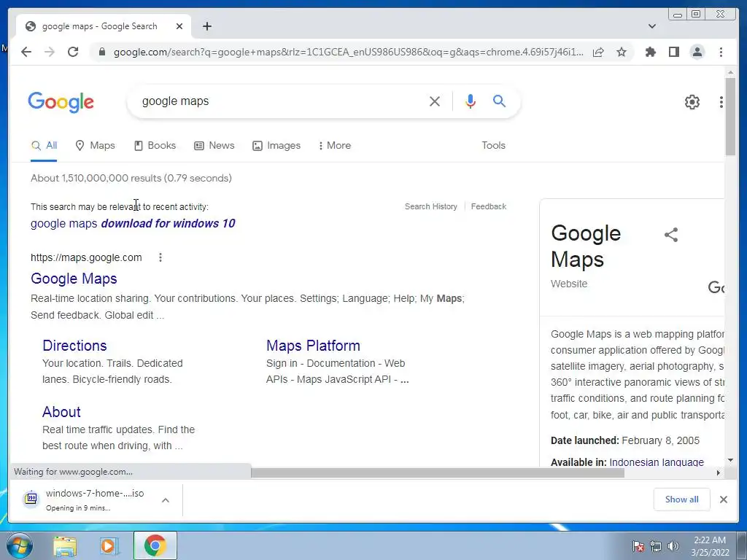The image size is (747, 560).
Task: Click the horizontal scrollbar thumb
Action: pos(438,472)
